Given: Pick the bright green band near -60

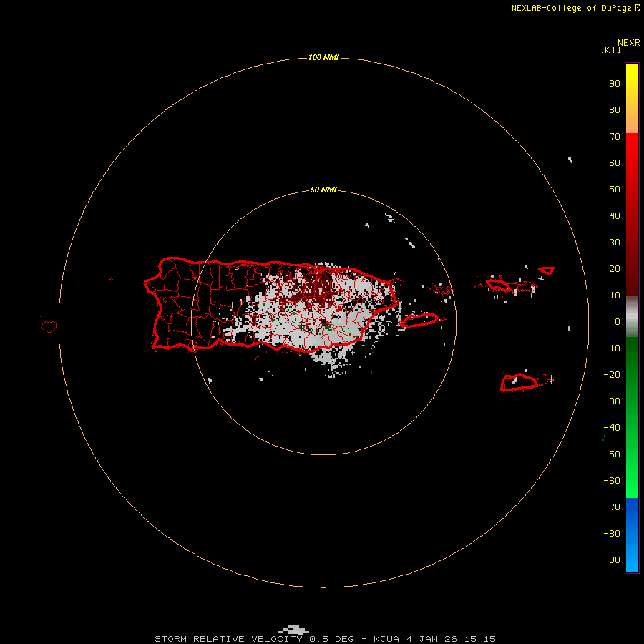Looking at the screenshot, I should [x=632, y=481].
